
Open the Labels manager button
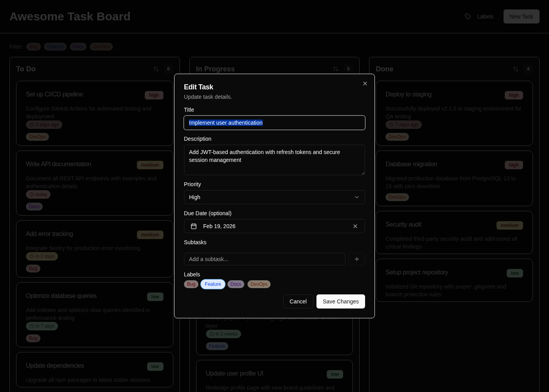click(x=479, y=16)
